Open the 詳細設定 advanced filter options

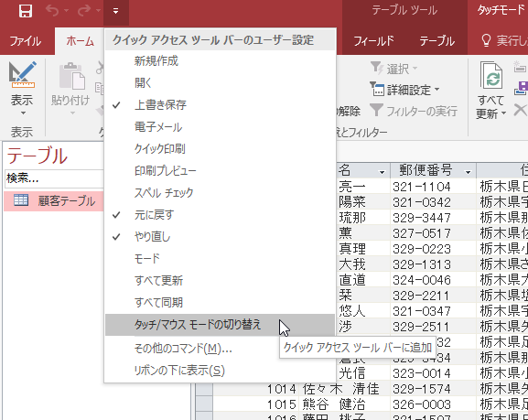tap(405, 90)
